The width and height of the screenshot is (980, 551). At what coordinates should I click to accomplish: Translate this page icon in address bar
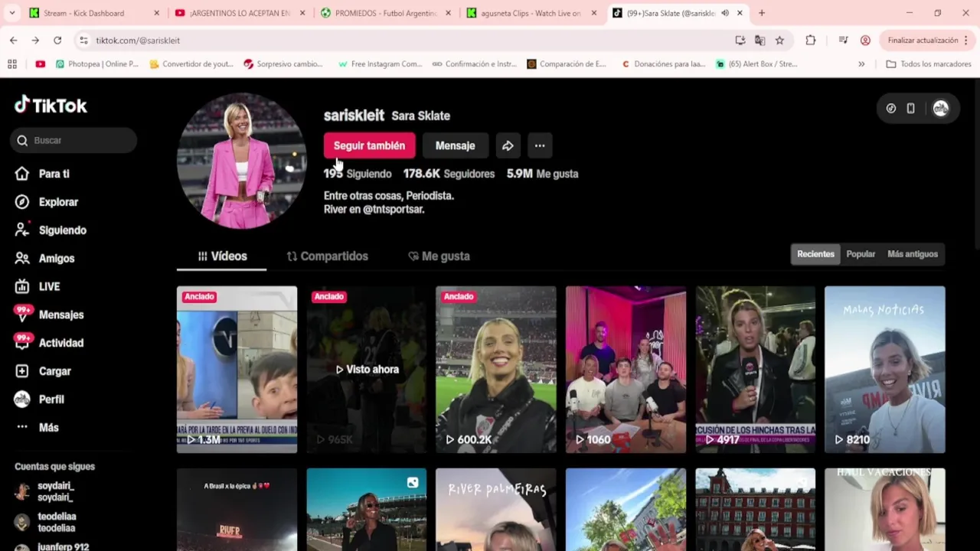[759, 40]
